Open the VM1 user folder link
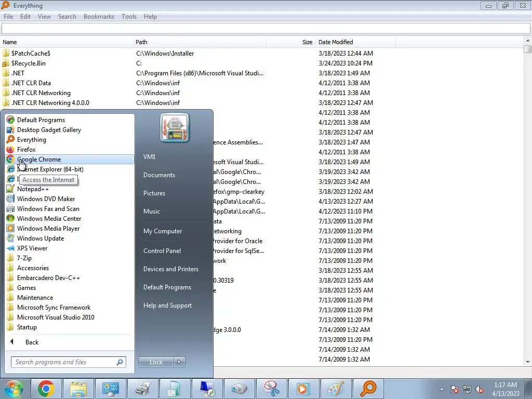 149,157
